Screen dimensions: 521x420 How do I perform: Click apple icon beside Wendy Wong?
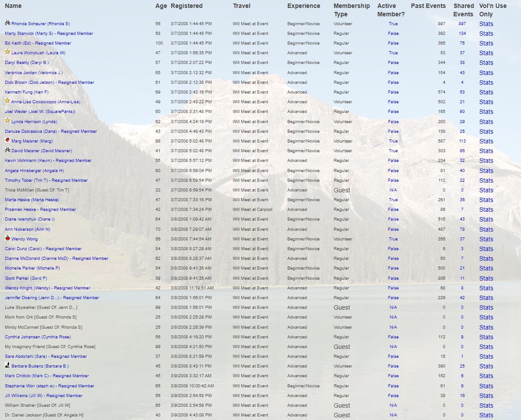tap(7, 238)
